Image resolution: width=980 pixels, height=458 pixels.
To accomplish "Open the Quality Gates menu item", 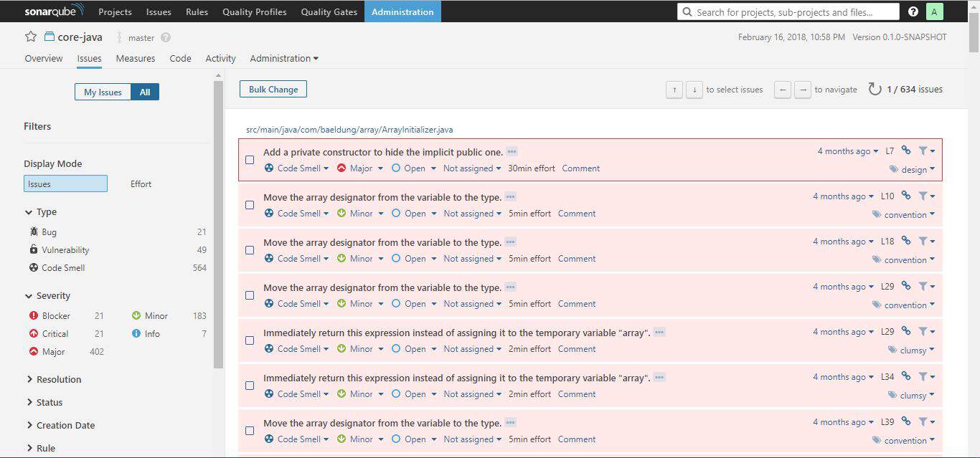I will point(329,11).
